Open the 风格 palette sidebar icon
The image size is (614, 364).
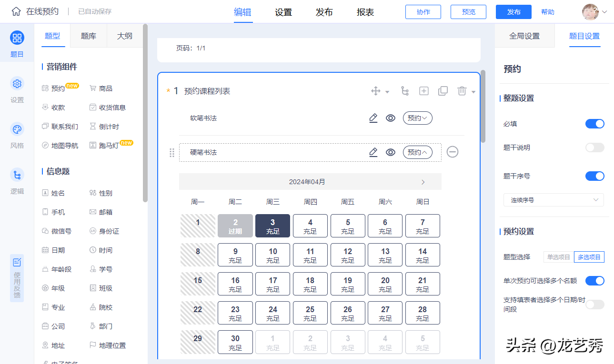[x=17, y=130]
